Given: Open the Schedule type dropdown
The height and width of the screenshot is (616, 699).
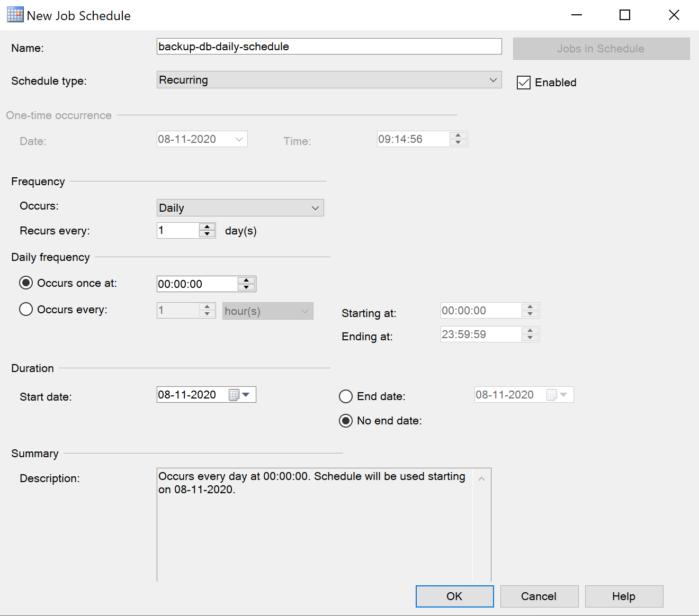Looking at the screenshot, I should [329, 80].
